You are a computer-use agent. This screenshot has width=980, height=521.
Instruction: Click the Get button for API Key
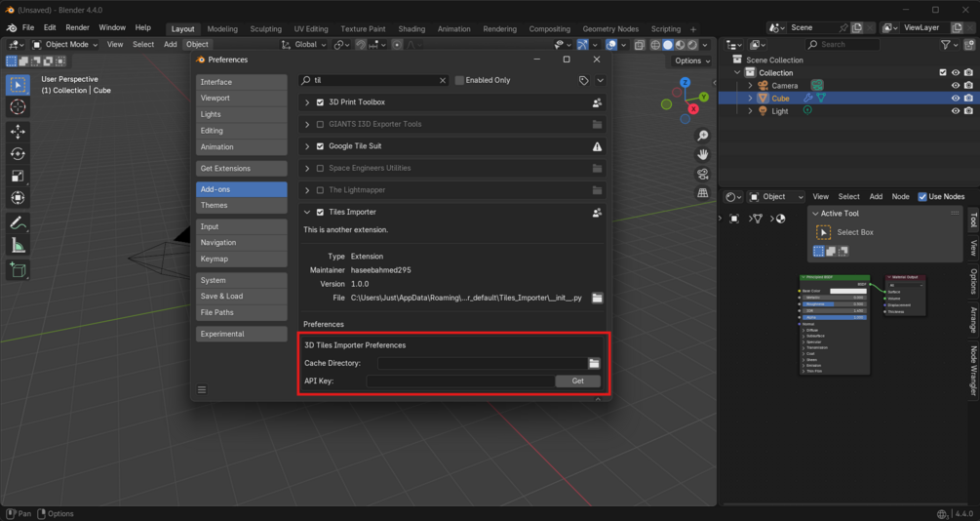click(x=577, y=381)
